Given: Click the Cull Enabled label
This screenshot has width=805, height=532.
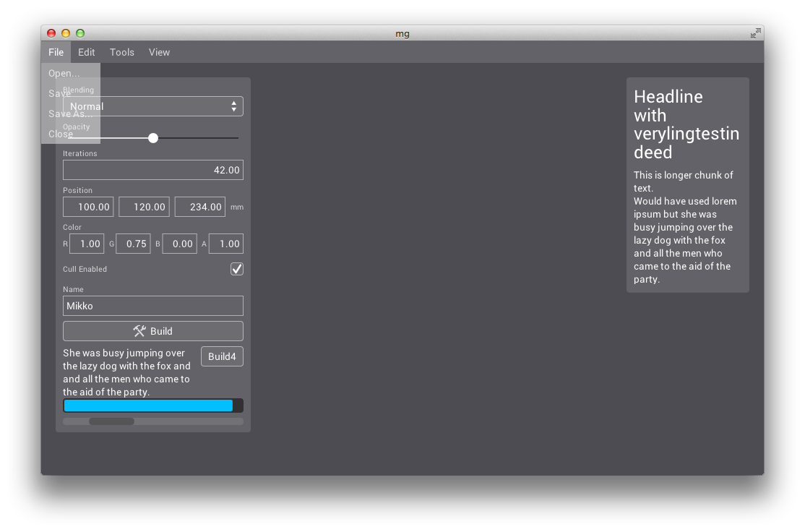Looking at the screenshot, I should (x=85, y=269).
